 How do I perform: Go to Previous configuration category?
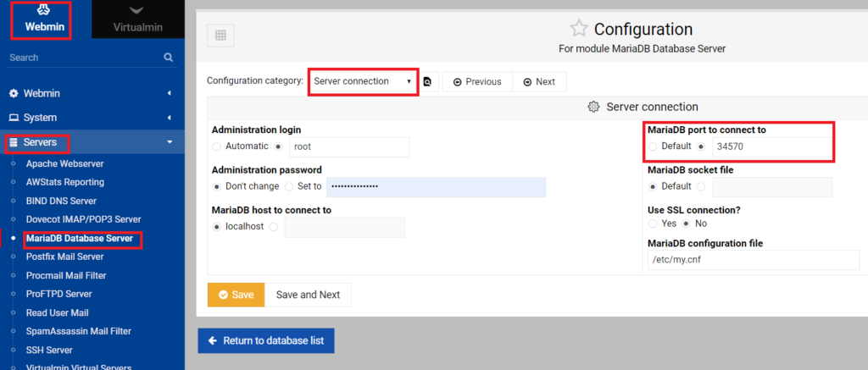tap(477, 82)
